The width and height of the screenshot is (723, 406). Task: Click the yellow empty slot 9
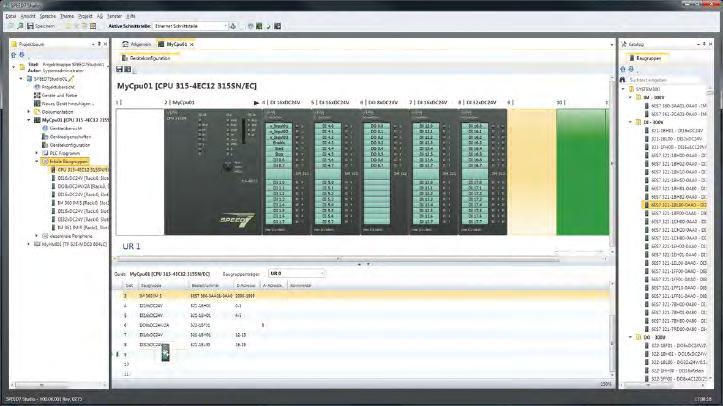(x=532, y=171)
